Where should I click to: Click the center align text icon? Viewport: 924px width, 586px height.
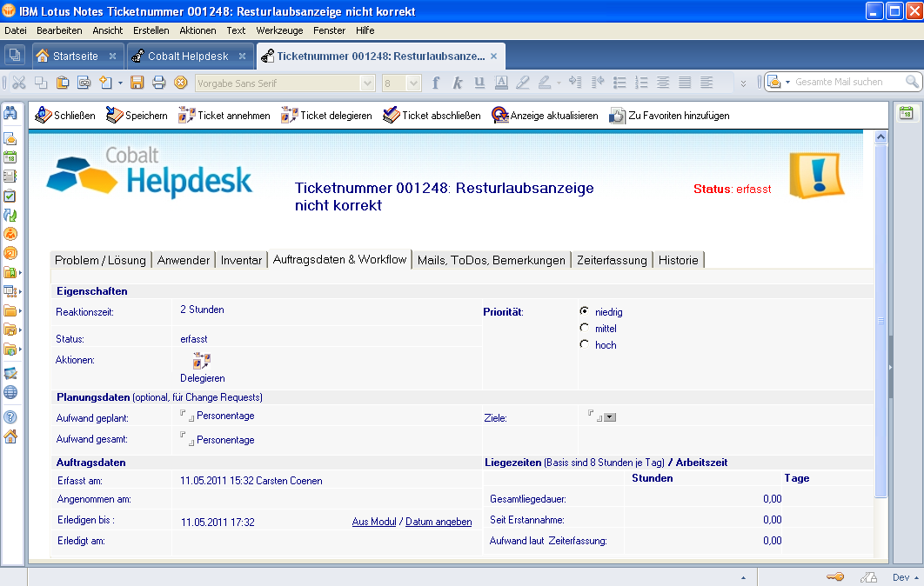click(x=663, y=83)
